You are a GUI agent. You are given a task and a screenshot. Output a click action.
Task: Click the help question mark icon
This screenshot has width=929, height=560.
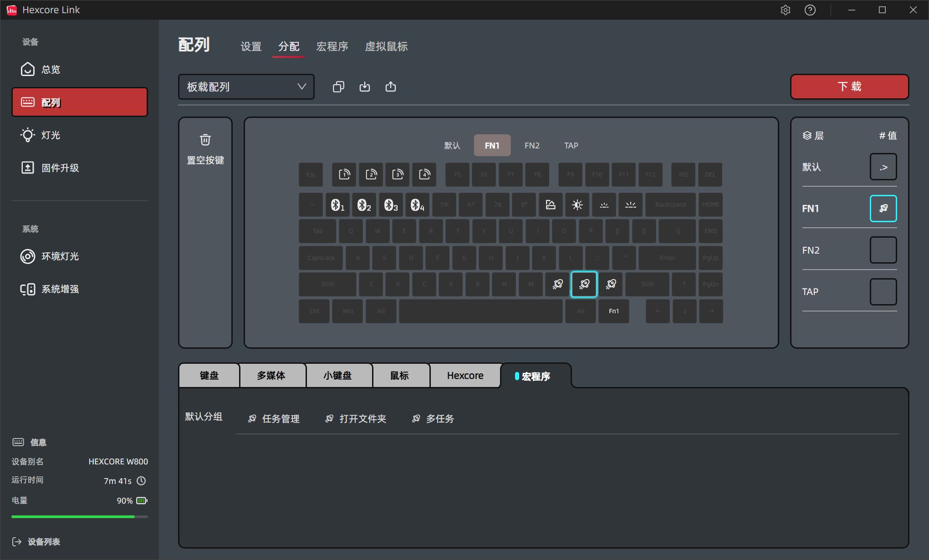pyautogui.click(x=810, y=10)
